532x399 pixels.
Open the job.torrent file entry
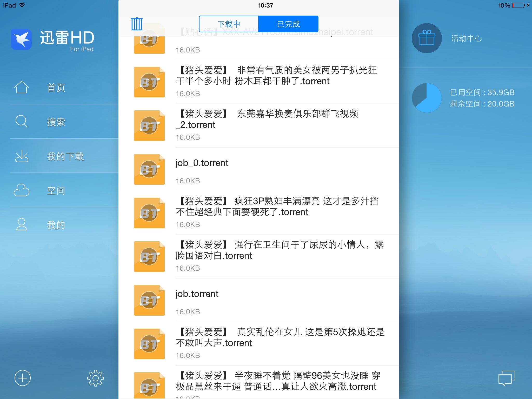point(260,300)
